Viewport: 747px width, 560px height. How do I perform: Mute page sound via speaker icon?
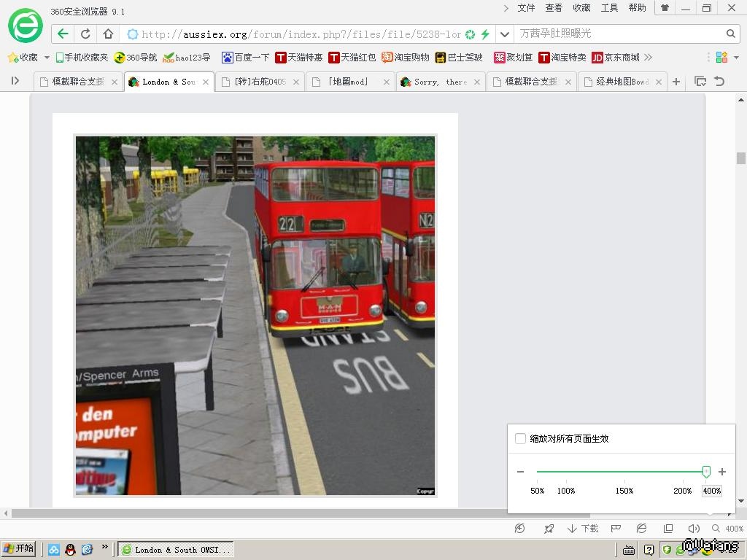[x=694, y=529]
